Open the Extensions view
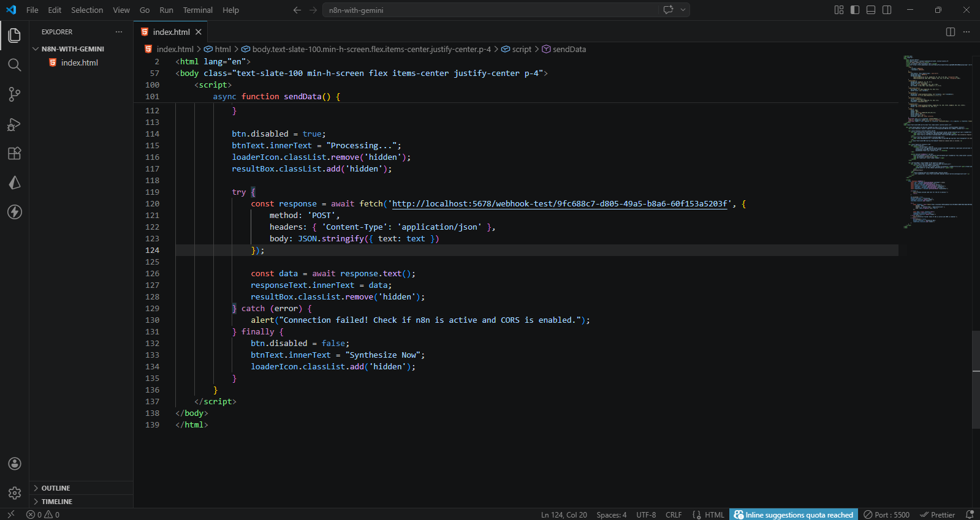 pos(15,154)
